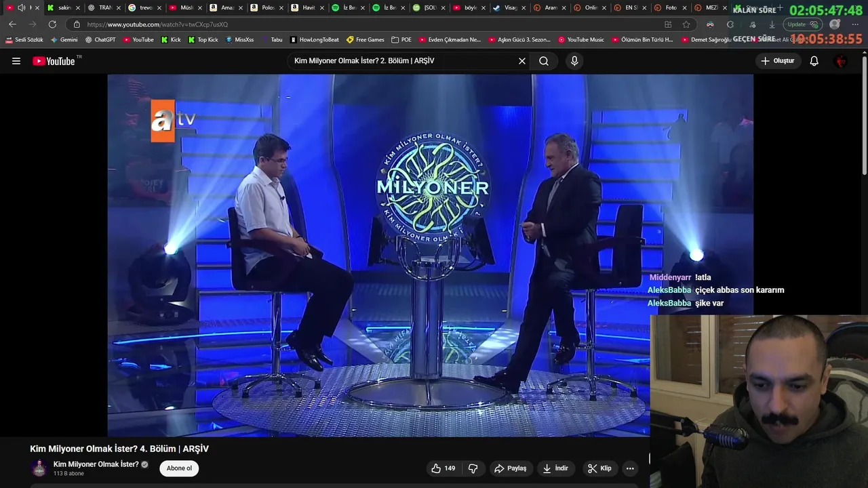Subscribe with the Abone ol button

pos(179,468)
